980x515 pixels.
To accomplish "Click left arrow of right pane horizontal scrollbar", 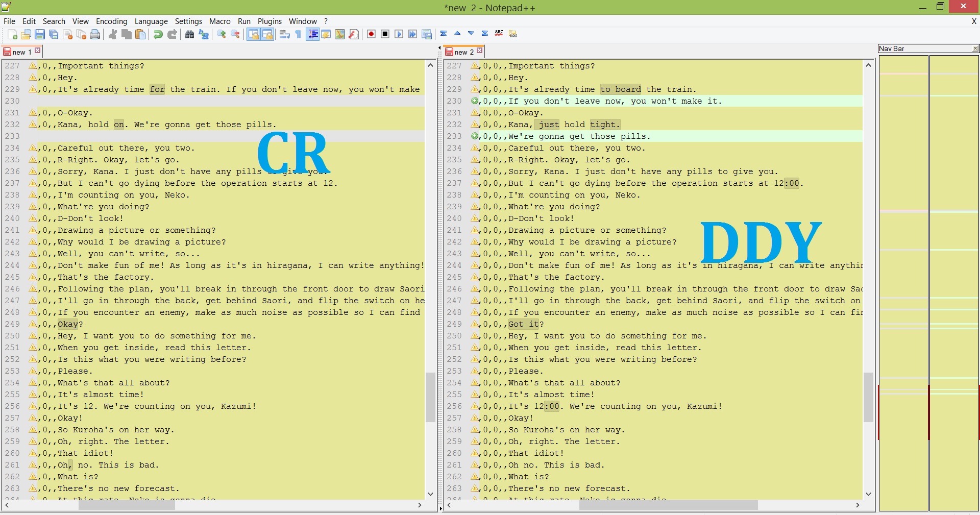I will [449, 505].
